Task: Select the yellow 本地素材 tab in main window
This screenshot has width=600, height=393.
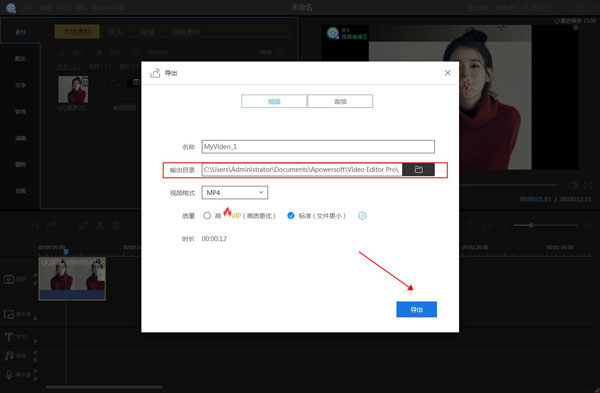Action: point(77,31)
